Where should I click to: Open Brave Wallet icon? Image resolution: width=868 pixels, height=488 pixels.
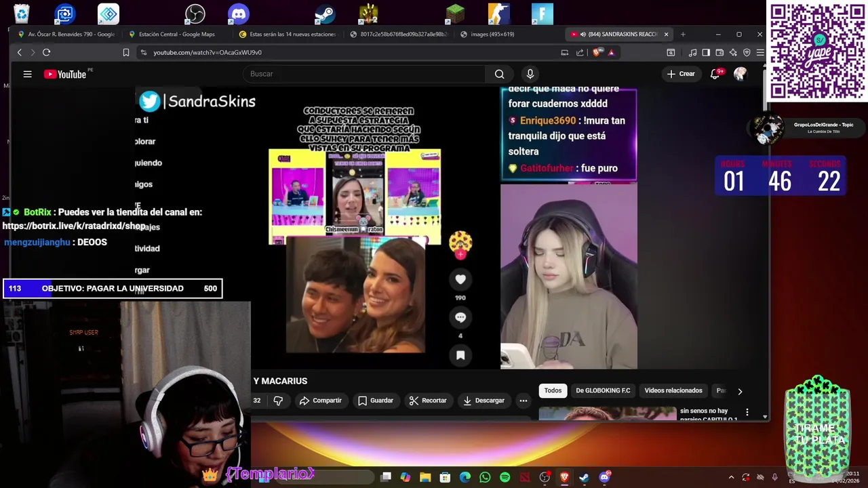tap(719, 52)
